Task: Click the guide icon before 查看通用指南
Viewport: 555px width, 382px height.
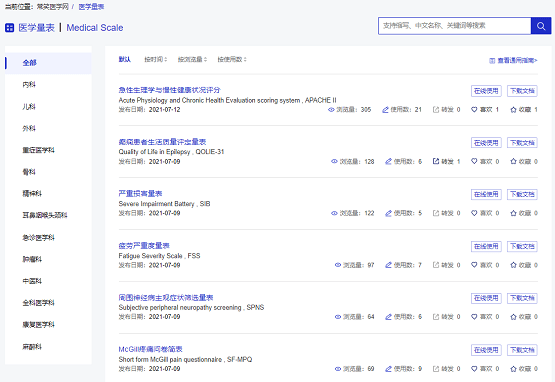Action: tap(492, 61)
